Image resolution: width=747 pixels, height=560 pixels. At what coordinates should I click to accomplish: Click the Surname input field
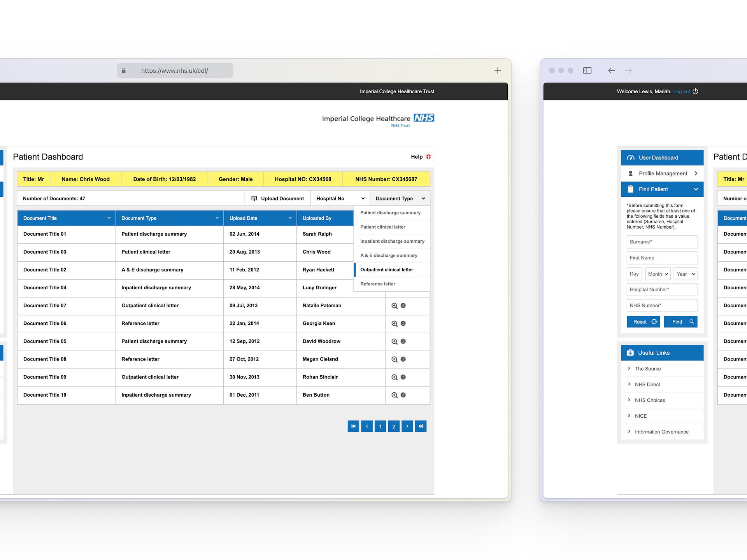click(662, 242)
